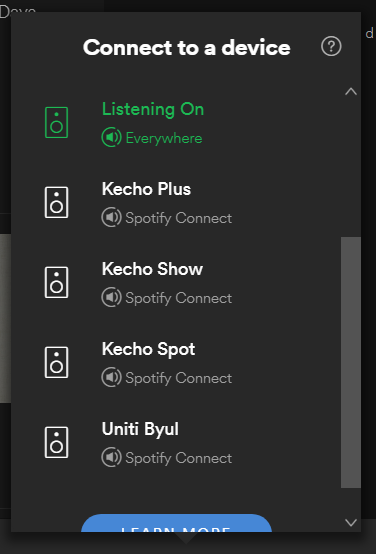Click the Uniti Byul speaker icon
The width and height of the screenshot is (376, 554).
57,442
